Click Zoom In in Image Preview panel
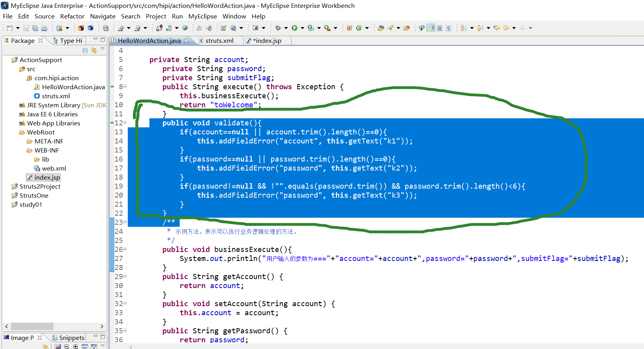 pyautogui.click(x=75, y=347)
